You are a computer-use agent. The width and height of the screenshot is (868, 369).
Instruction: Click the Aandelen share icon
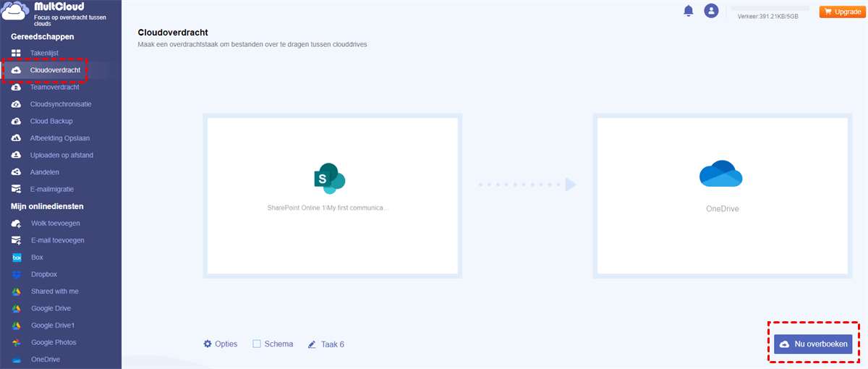[16, 172]
